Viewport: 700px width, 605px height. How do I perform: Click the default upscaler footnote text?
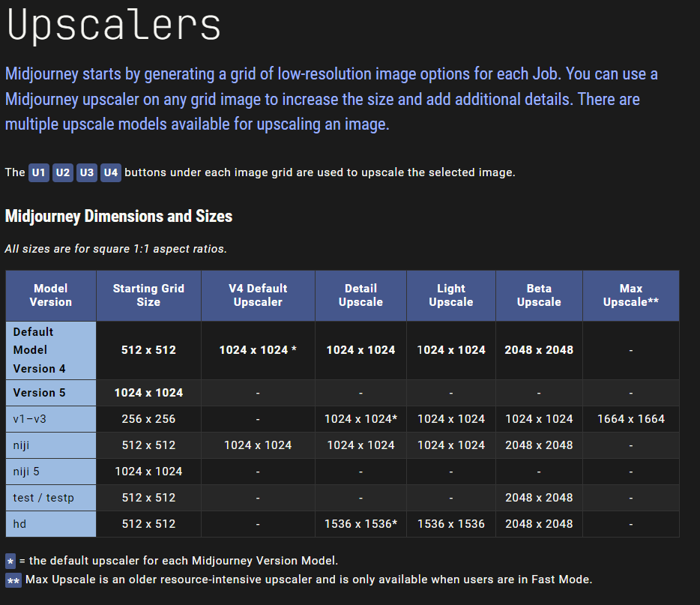178,561
